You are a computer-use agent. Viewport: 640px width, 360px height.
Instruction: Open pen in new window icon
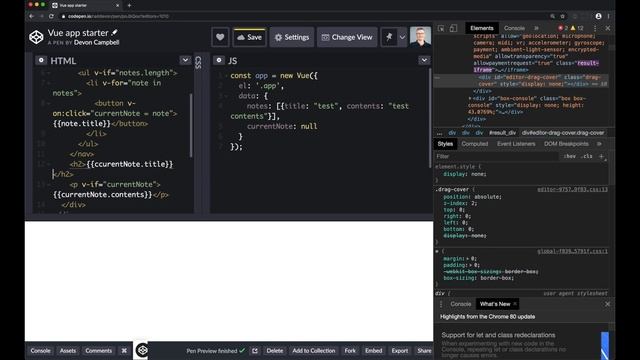(255, 351)
